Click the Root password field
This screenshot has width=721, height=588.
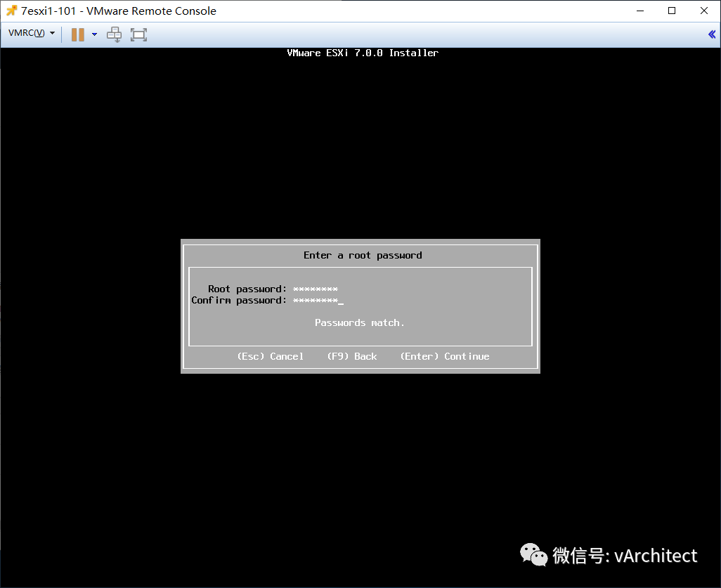point(316,289)
